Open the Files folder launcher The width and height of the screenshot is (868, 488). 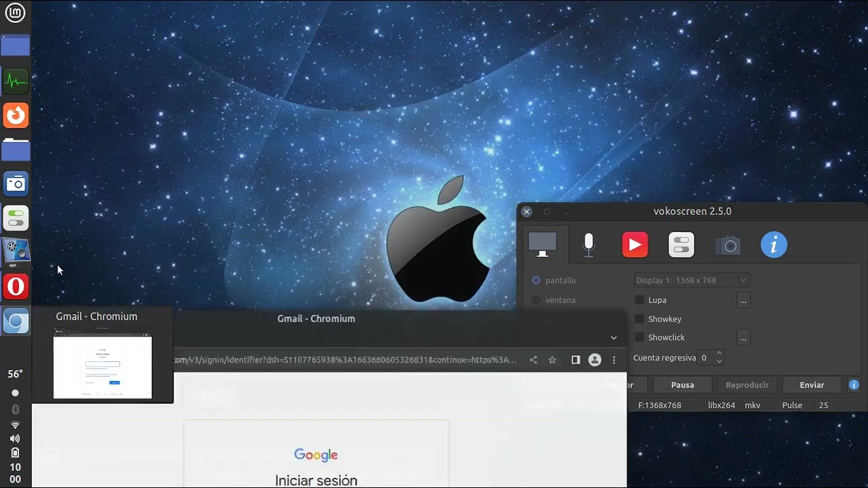[x=16, y=149]
